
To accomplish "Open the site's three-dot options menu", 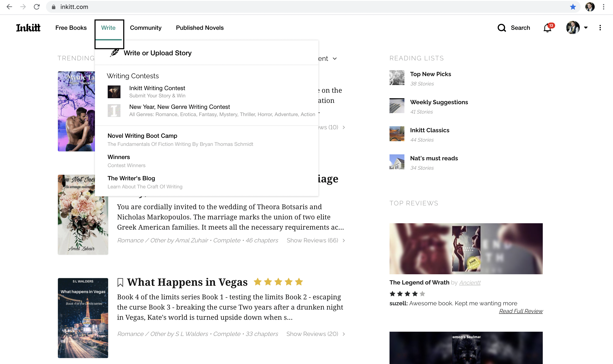I will click(600, 28).
